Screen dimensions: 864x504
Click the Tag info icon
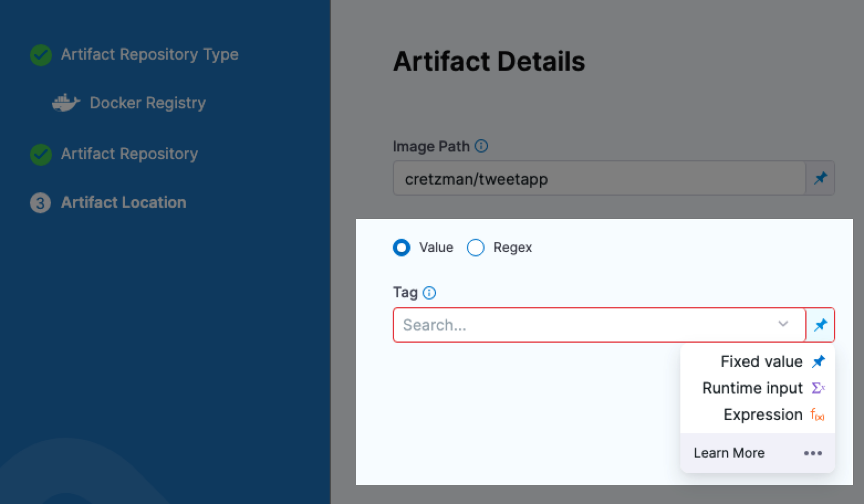(x=429, y=293)
